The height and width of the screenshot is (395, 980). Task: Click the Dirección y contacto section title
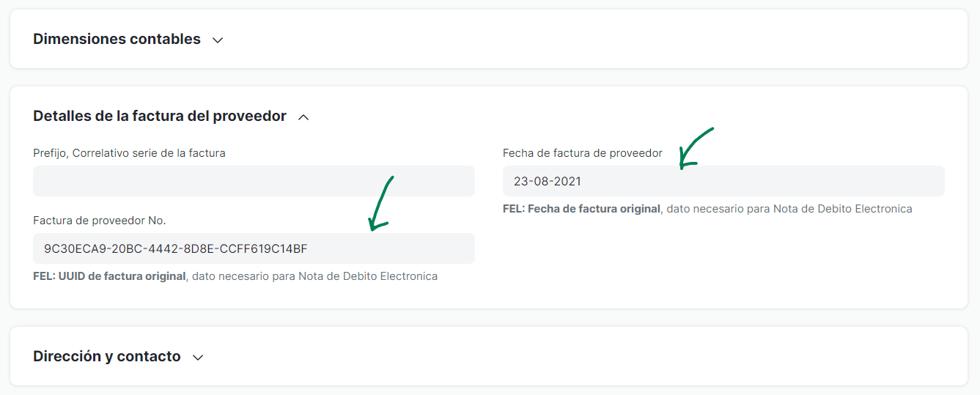pos(107,356)
